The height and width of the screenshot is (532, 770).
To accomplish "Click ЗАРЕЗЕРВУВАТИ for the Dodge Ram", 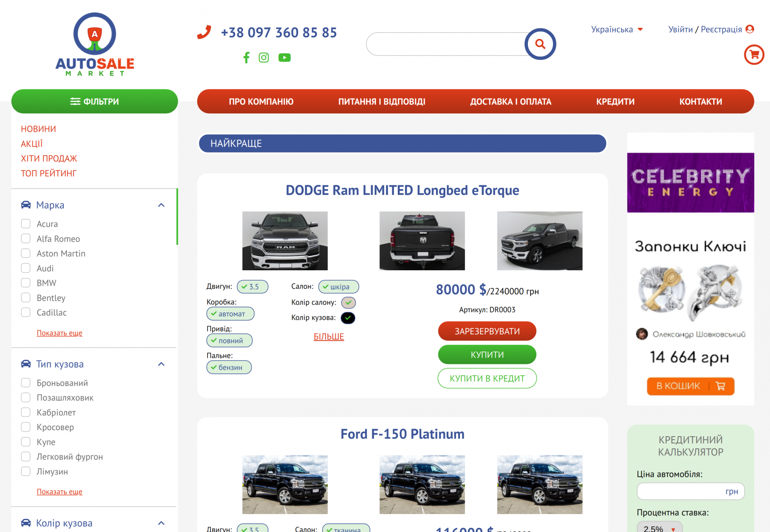I will pyautogui.click(x=487, y=331).
